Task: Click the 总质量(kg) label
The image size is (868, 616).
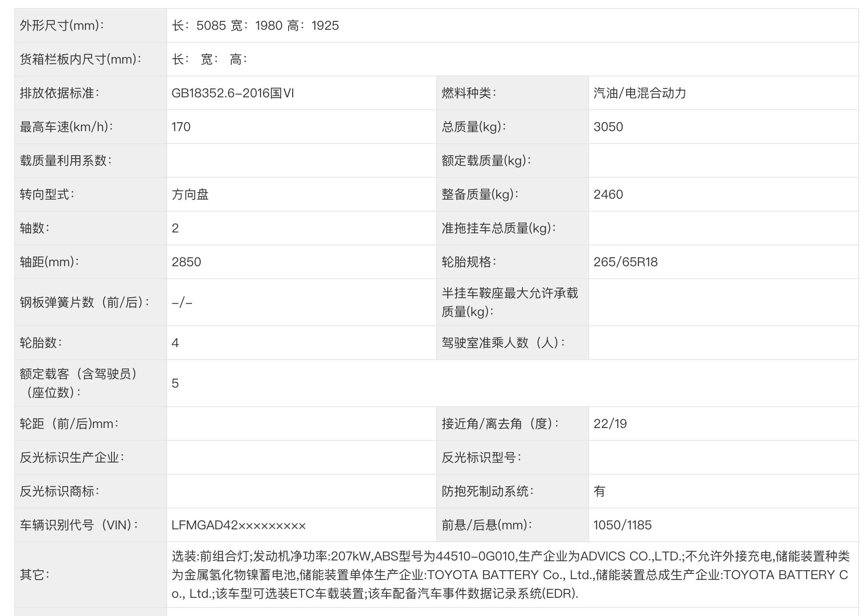Action: (x=474, y=127)
